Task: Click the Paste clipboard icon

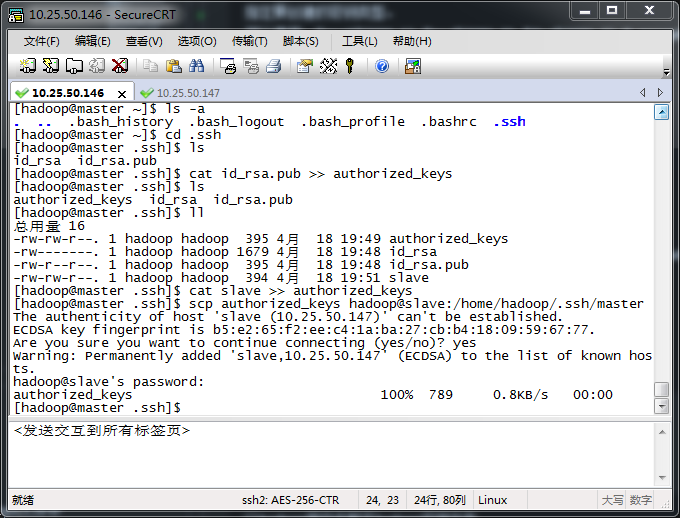Action: 174,66
